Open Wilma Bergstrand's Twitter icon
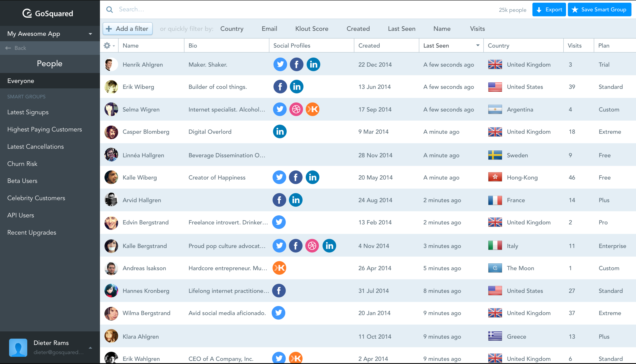This screenshot has height=364, width=636. tap(278, 313)
